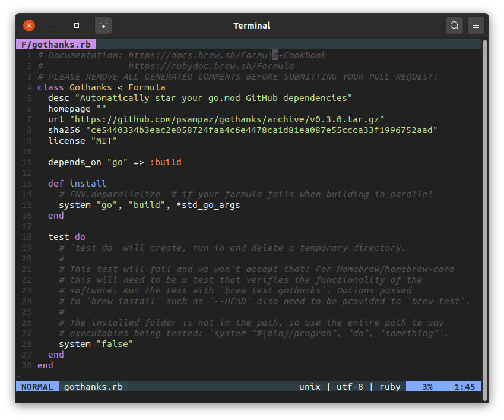Viewport: 504px width, 420px height.
Task: Click line number 13 in the gutter
Action: (27, 184)
